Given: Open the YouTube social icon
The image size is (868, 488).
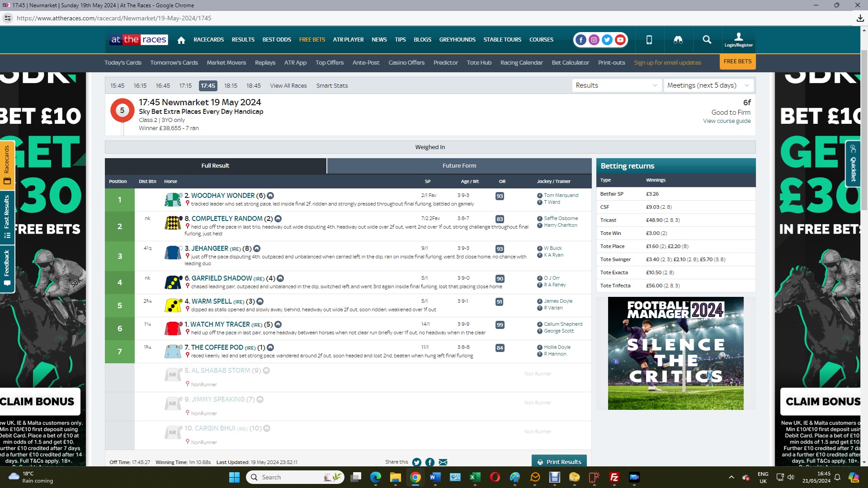Looking at the screenshot, I should point(620,40).
